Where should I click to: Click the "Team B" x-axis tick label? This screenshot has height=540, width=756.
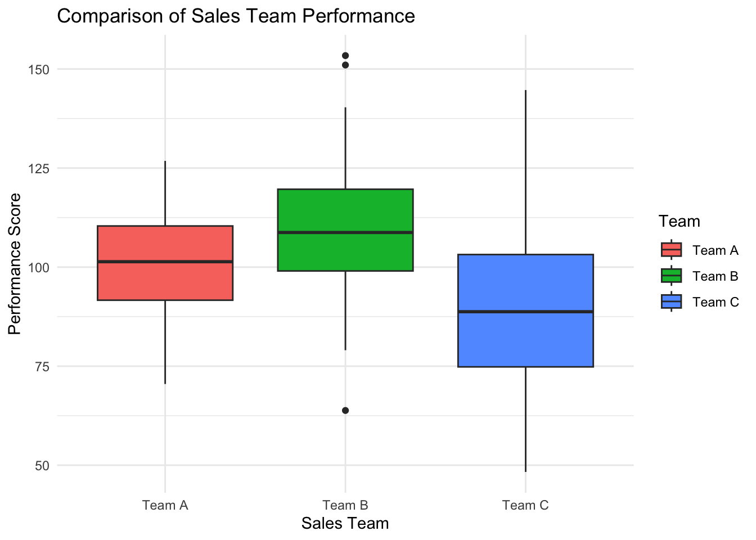tap(345, 505)
